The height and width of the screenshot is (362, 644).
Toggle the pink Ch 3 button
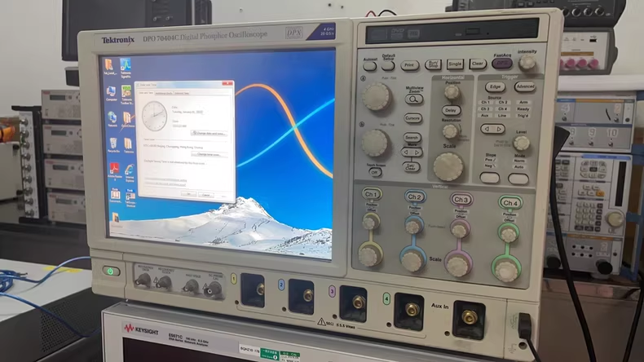(461, 200)
